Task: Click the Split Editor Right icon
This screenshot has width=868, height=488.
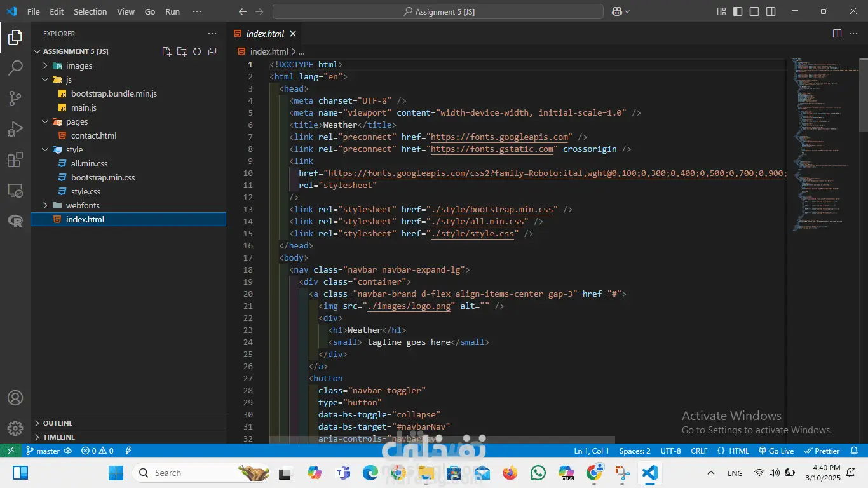Action: [837, 34]
